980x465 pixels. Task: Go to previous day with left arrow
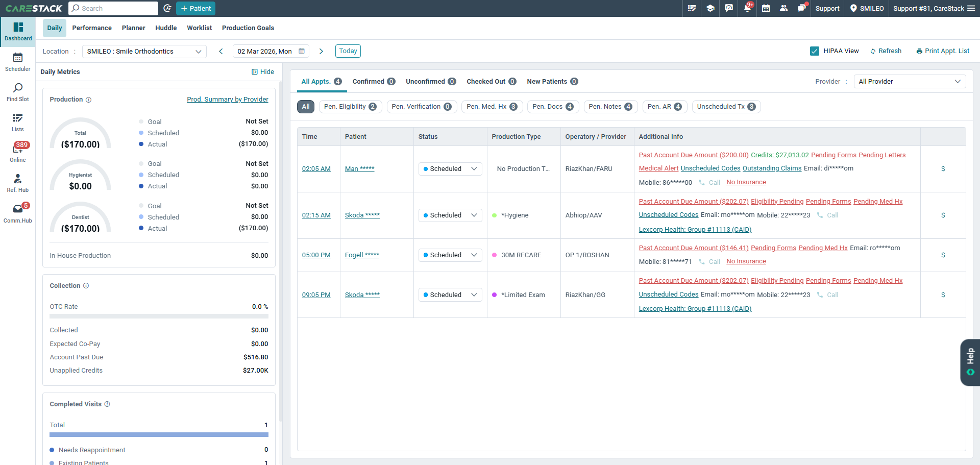pos(221,51)
